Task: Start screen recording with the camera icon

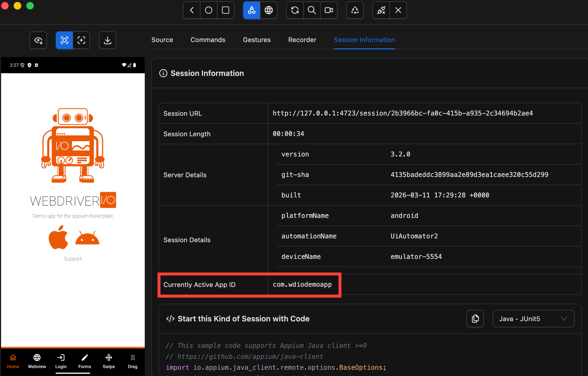Action: pos(329,10)
